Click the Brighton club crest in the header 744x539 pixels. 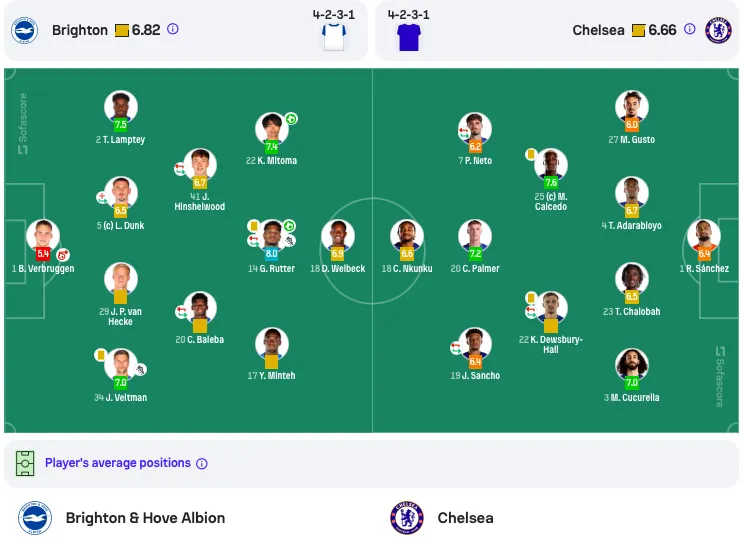(x=24, y=30)
